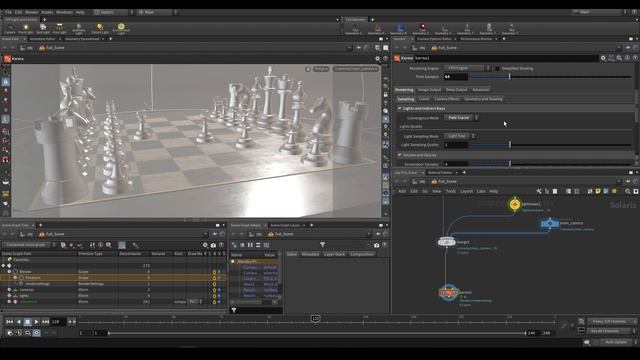This screenshot has width=640, height=360.
Task: Click the Persp viewport button
Action: 321,69
